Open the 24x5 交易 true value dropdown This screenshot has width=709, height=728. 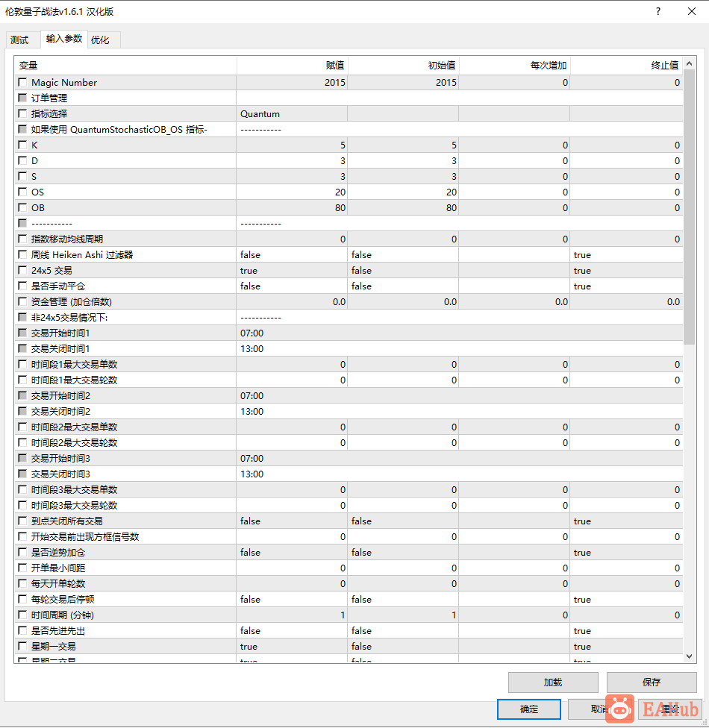[292, 270]
